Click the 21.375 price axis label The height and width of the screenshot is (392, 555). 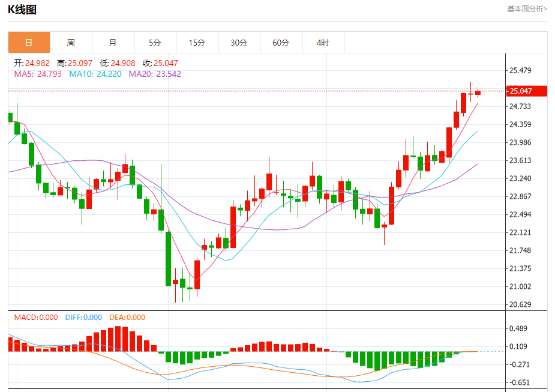pyautogui.click(x=520, y=268)
